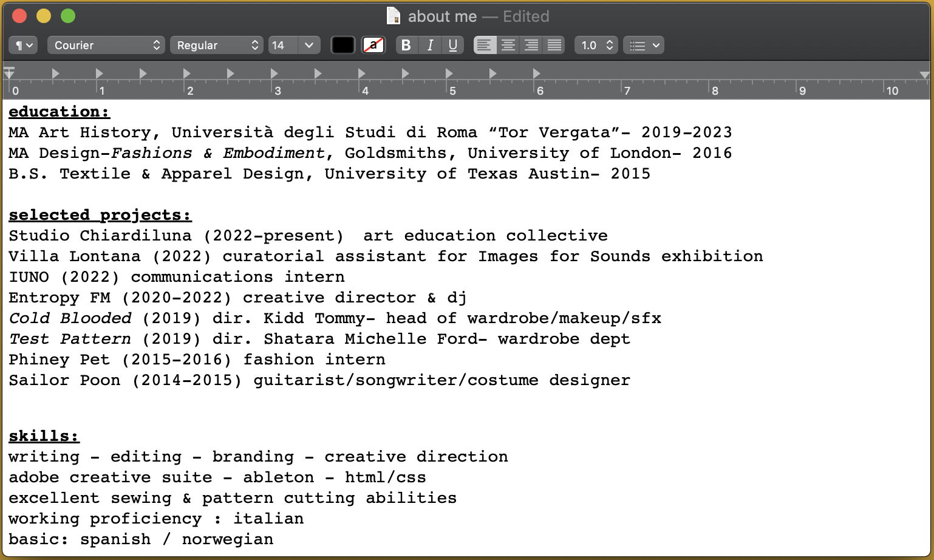Screen dimensions: 934x560
Task: Zoom the window with green button
Action: click(68, 16)
